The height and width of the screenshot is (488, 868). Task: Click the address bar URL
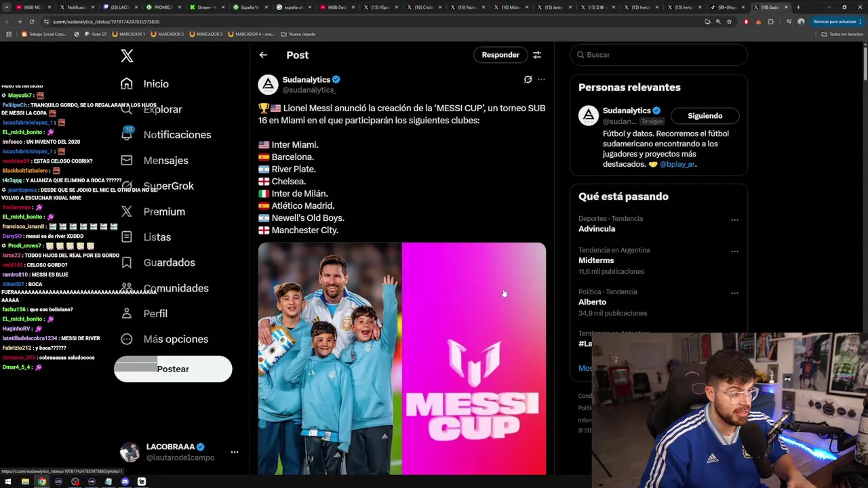click(106, 22)
